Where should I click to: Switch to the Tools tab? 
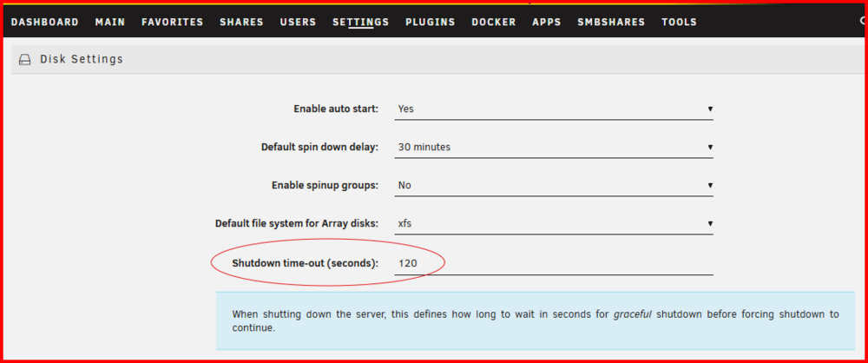[x=680, y=23]
